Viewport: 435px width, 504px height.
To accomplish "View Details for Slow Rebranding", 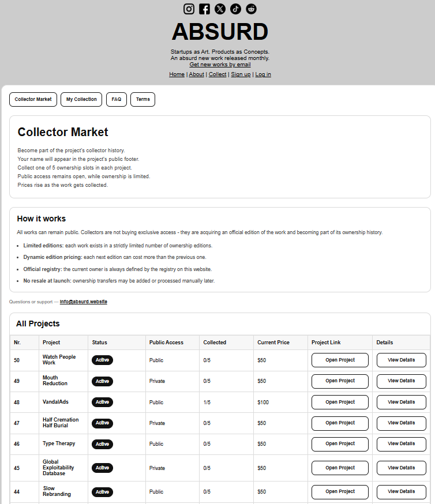I will coord(401,492).
